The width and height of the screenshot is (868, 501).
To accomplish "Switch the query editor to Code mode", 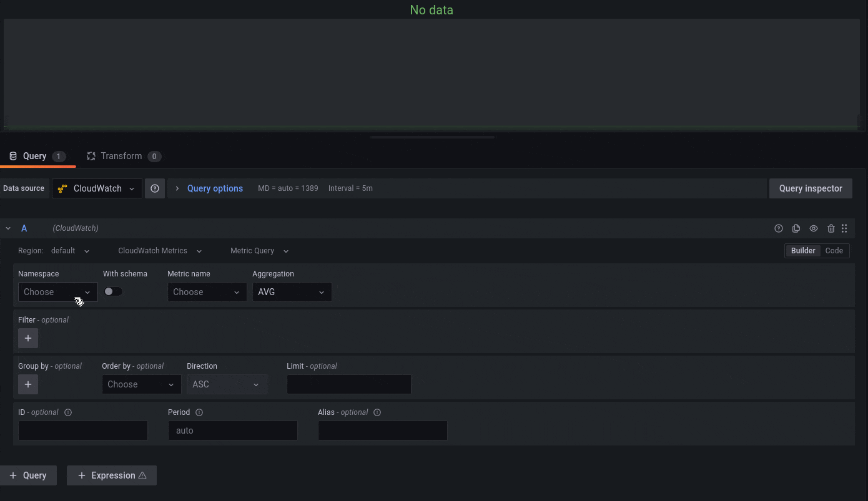I will click(x=834, y=250).
